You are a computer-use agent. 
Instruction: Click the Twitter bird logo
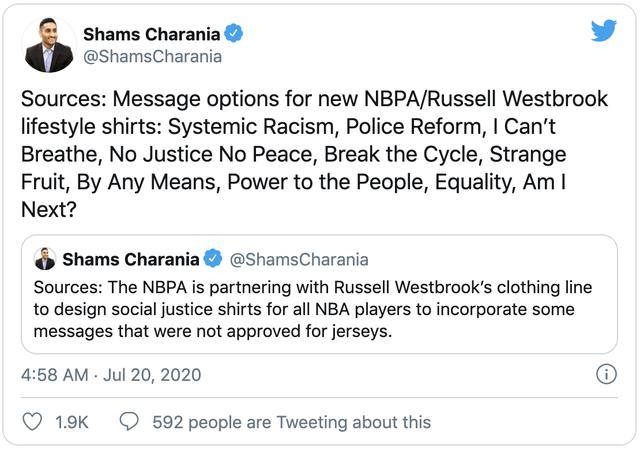click(603, 30)
